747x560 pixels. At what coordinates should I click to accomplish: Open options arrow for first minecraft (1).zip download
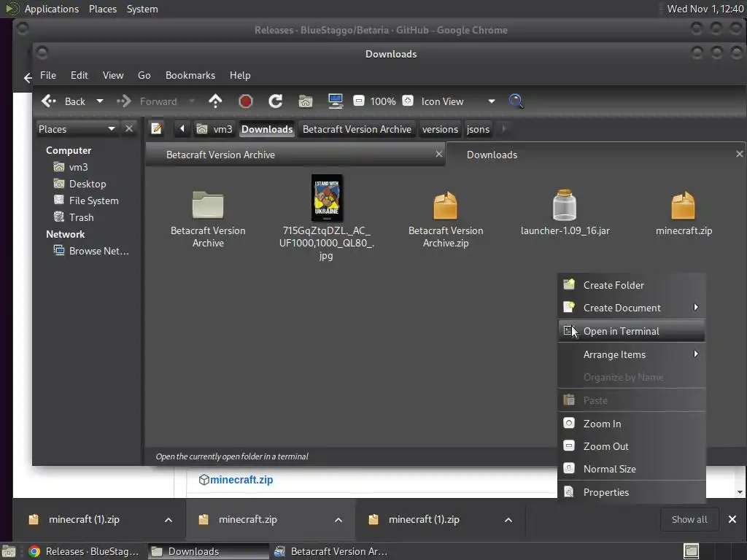tap(169, 519)
